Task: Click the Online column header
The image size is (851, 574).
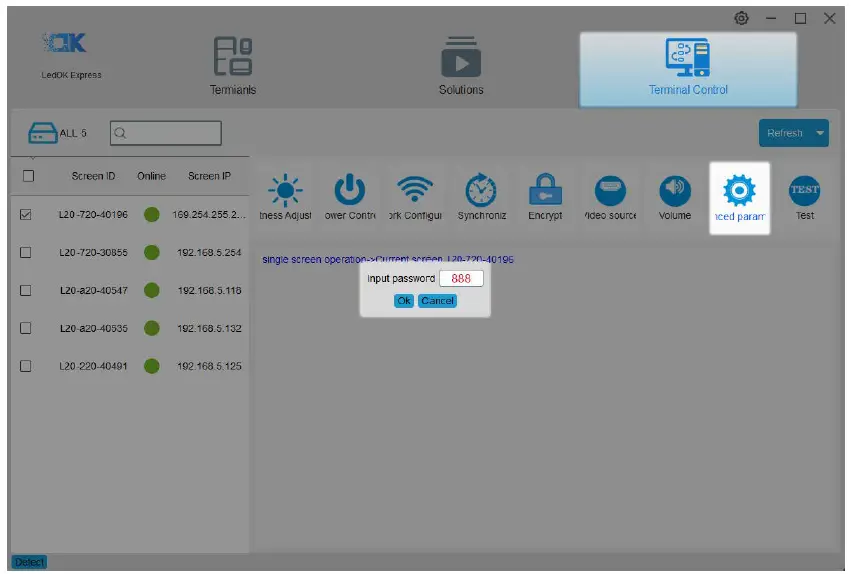Action: tap(151, 176)
